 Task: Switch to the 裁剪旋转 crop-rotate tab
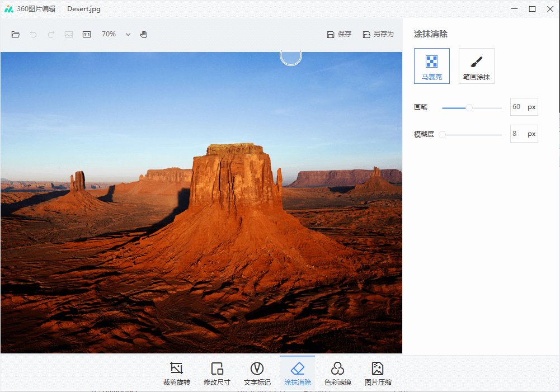coord(177,374)
